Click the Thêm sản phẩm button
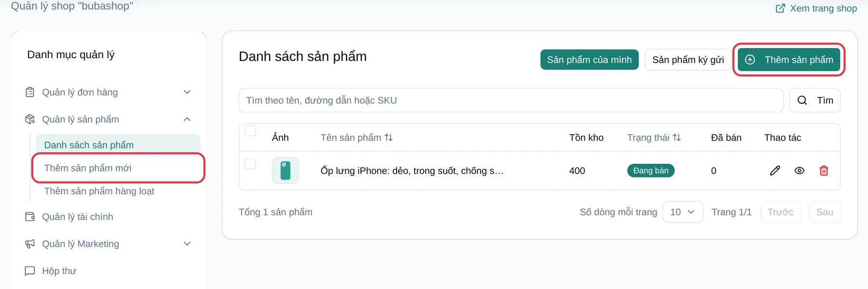Viewport: 868px width, 289px height. (789, 60)
